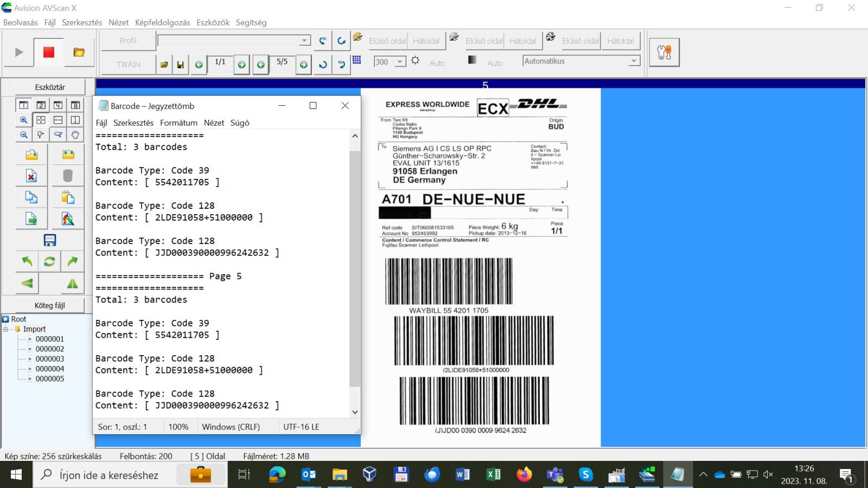Click the delete page red X icon
This screenshot has height=488, width=868.
point(31,176)
